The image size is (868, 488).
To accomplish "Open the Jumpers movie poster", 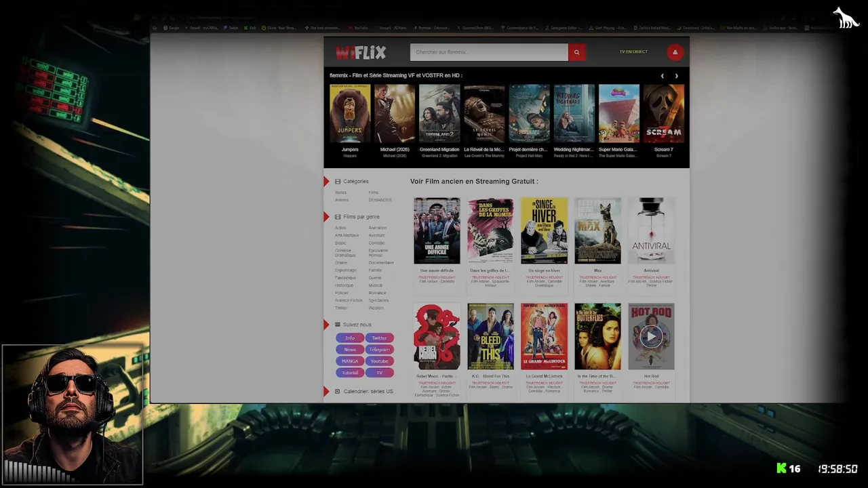I will 350,113.
